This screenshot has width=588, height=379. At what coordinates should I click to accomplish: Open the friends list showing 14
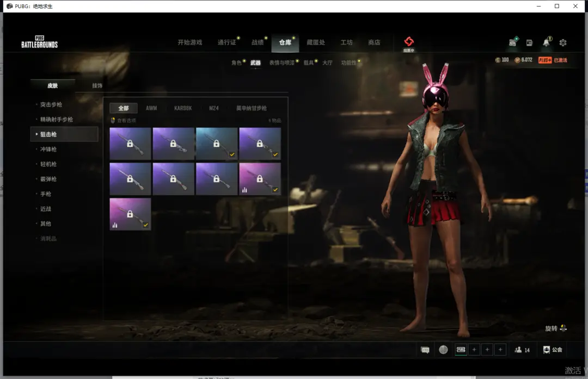tap(522, 350)
